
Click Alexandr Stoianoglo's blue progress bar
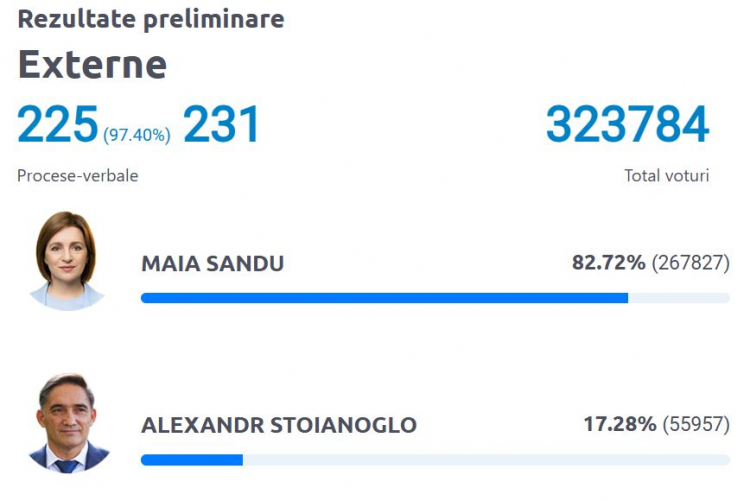pos(192,460)
